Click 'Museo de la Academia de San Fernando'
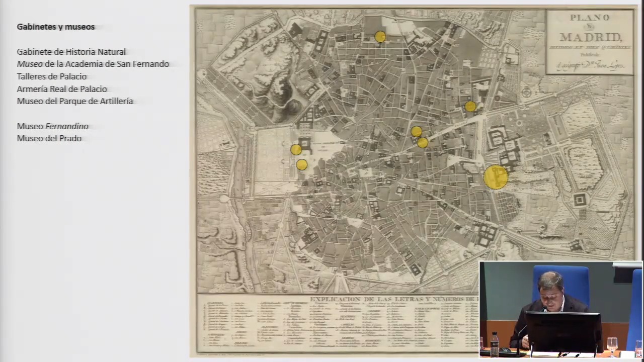Viewport: 644px width, 362px height. point(93,64)
